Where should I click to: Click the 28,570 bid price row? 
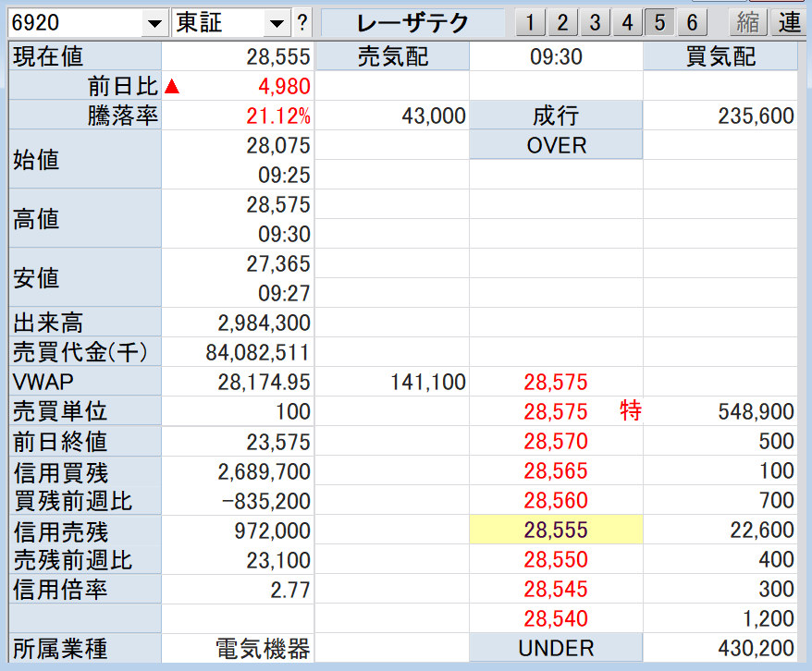pos(556,441)
